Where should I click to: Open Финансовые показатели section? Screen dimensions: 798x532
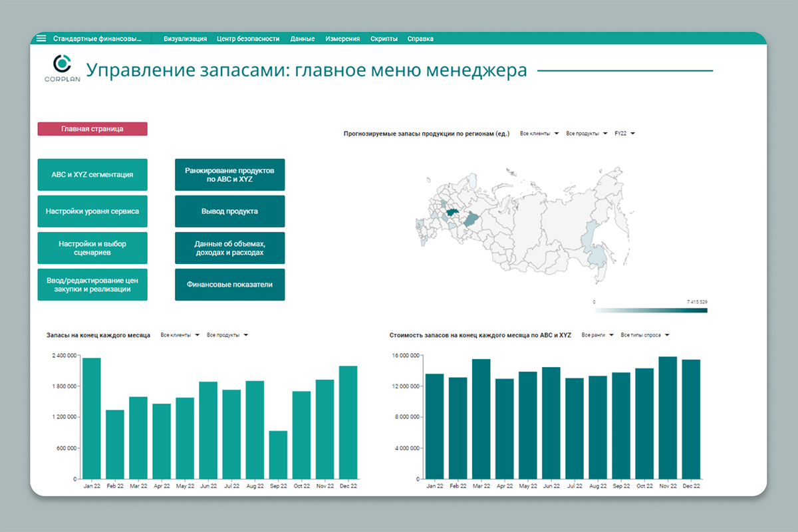coord(229,285)
